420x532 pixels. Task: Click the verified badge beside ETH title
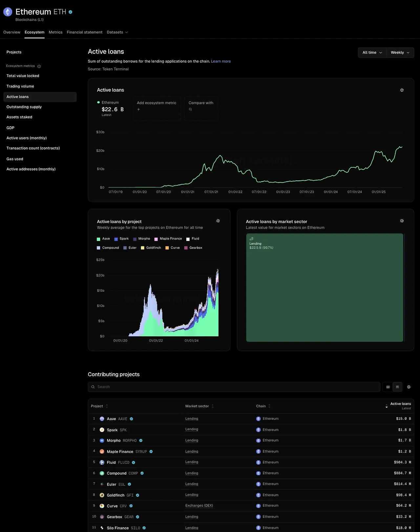click(x=70, y=12)
